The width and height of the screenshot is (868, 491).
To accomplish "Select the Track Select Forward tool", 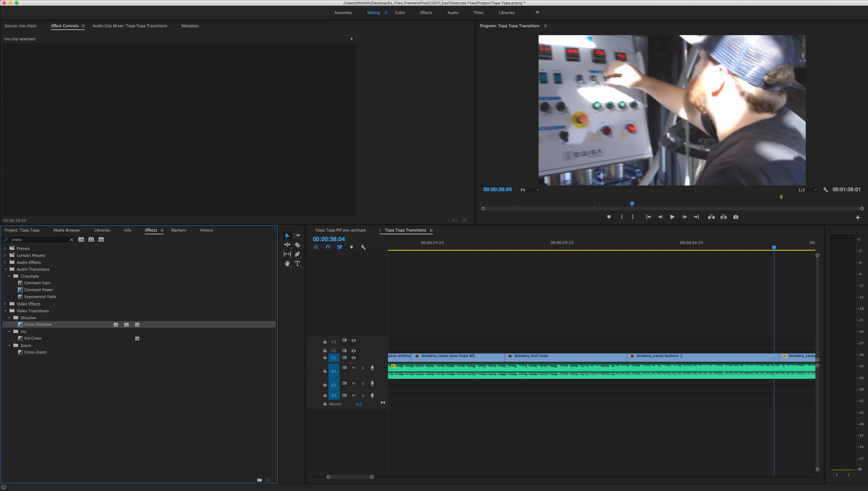I will point(297,235).
